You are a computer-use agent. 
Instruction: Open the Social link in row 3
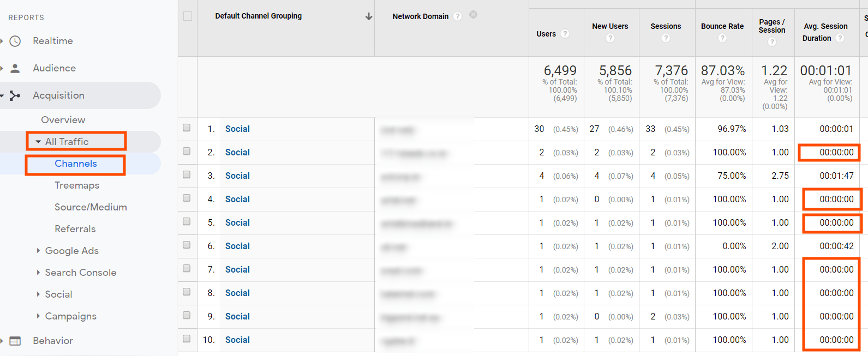coord(237,176)
